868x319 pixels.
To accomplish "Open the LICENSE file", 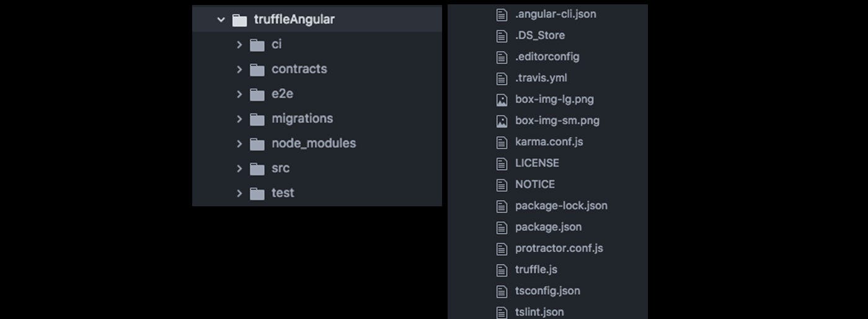I will (x=537, y=163).
